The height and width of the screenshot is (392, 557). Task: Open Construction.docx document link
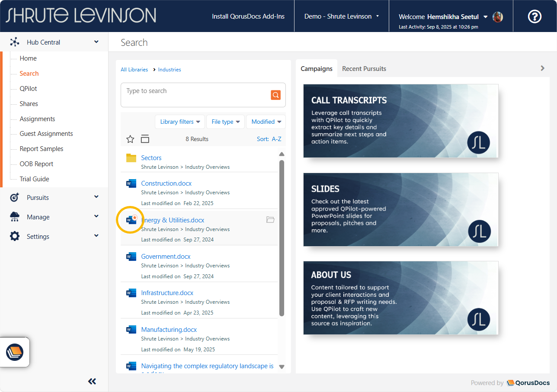166,183
